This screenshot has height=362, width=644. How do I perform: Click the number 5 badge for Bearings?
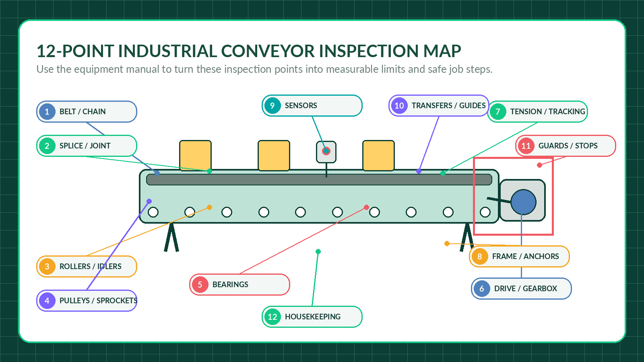tap(200, 284)
